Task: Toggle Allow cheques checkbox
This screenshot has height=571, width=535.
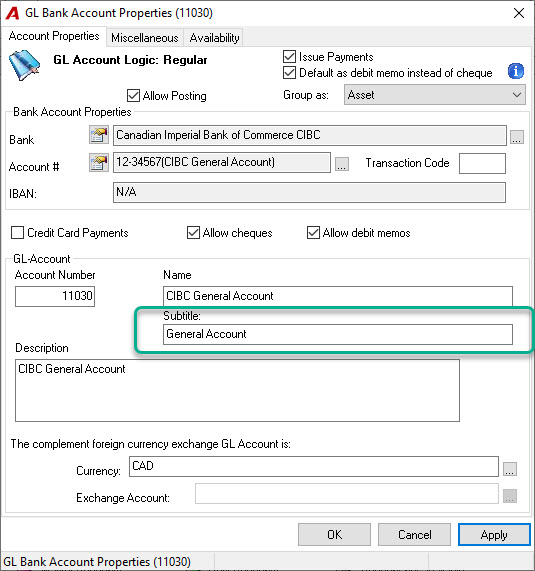Action: (193, 233)
